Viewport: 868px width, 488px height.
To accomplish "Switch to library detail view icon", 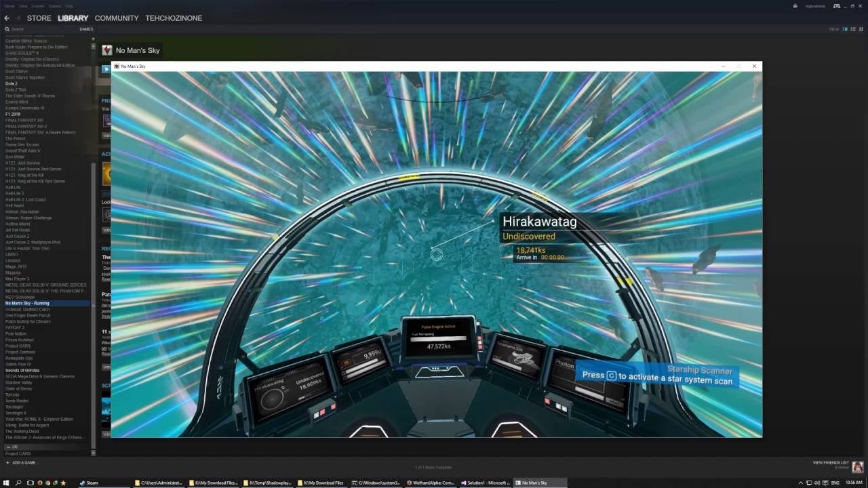I will coord(845,29).
